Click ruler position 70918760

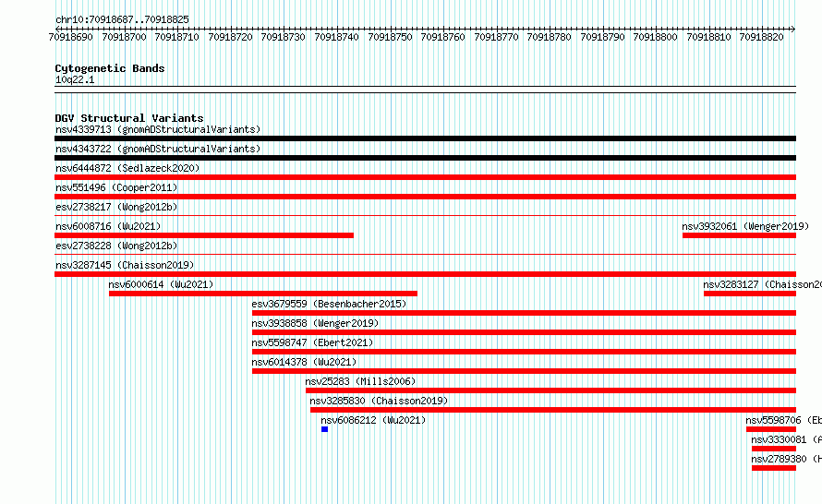[x=442, y=37]
